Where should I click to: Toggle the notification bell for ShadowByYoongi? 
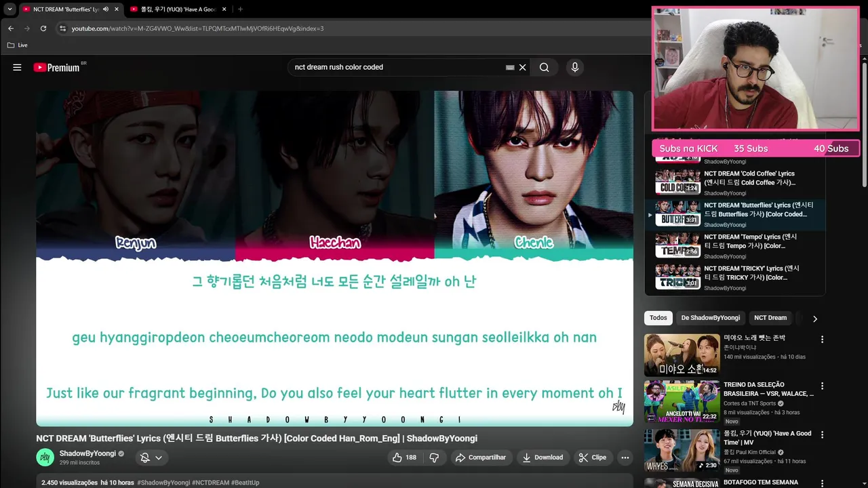click(144, 457)
